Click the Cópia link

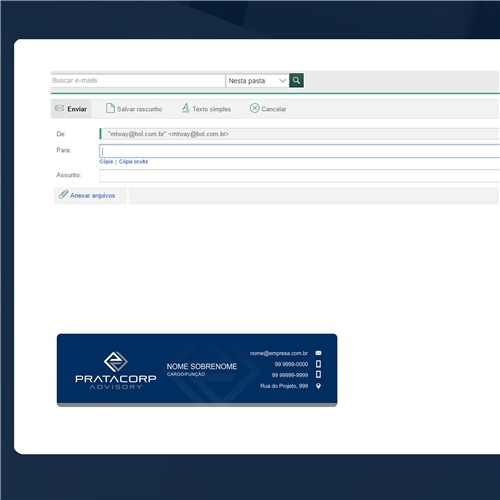[106, 161]
